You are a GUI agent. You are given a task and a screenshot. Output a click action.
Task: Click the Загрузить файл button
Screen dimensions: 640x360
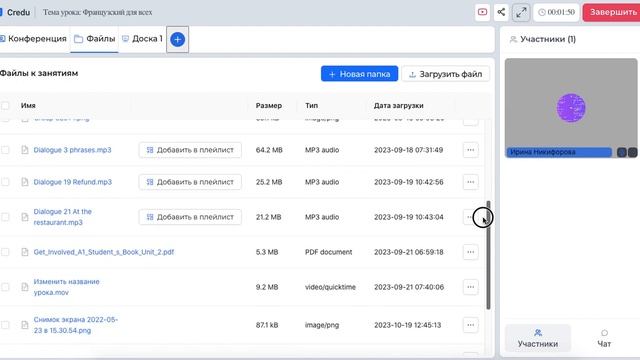(446, 74)
